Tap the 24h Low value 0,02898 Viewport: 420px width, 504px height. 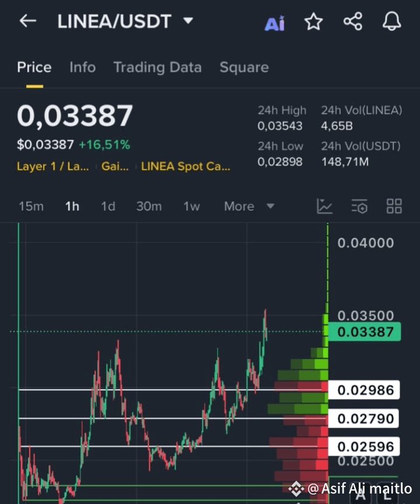point(280,162)
